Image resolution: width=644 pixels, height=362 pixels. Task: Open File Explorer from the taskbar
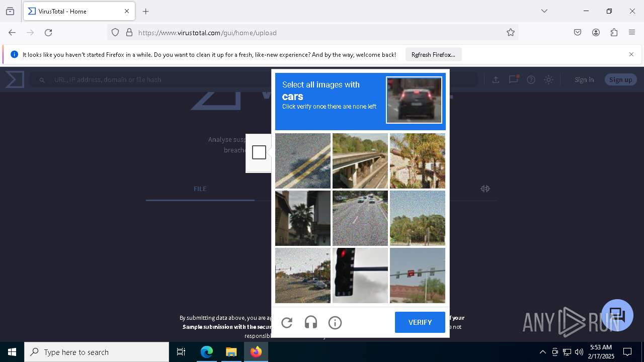point(231,352)
